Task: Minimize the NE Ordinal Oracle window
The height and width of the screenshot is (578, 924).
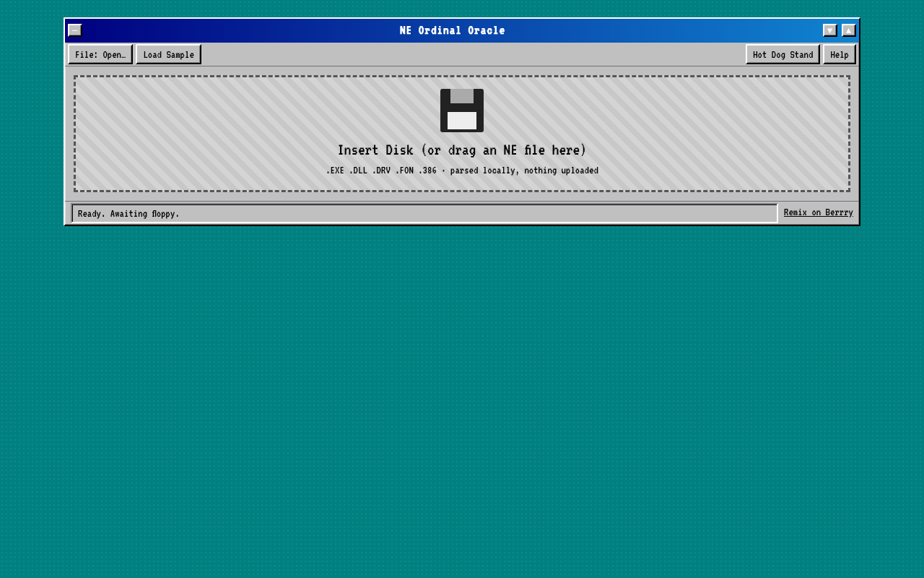Action: [830, 30]
